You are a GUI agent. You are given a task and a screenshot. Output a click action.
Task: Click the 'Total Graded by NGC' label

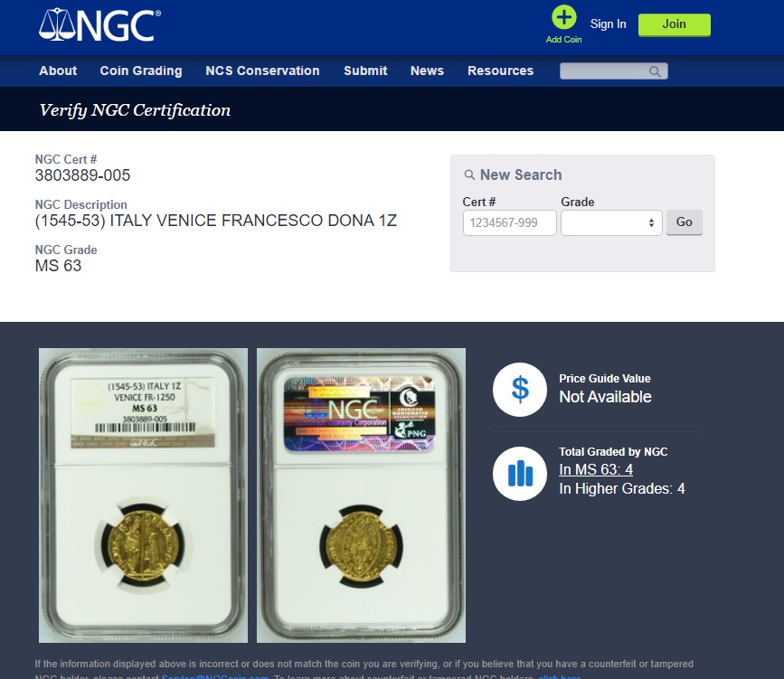tap(613, 451)
